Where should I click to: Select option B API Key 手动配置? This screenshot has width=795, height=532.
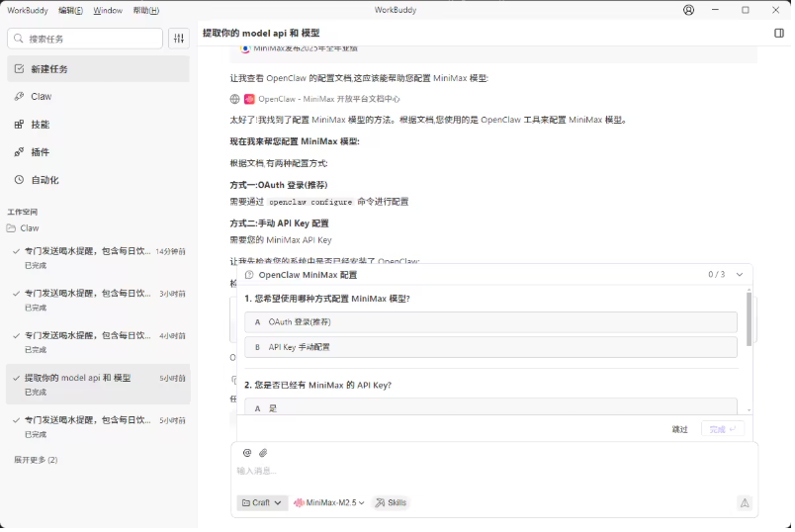[490, 347]
